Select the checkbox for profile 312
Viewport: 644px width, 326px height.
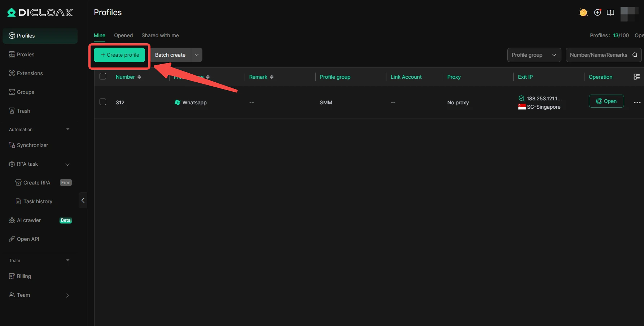pyautogui.click(x=103, y=102)
